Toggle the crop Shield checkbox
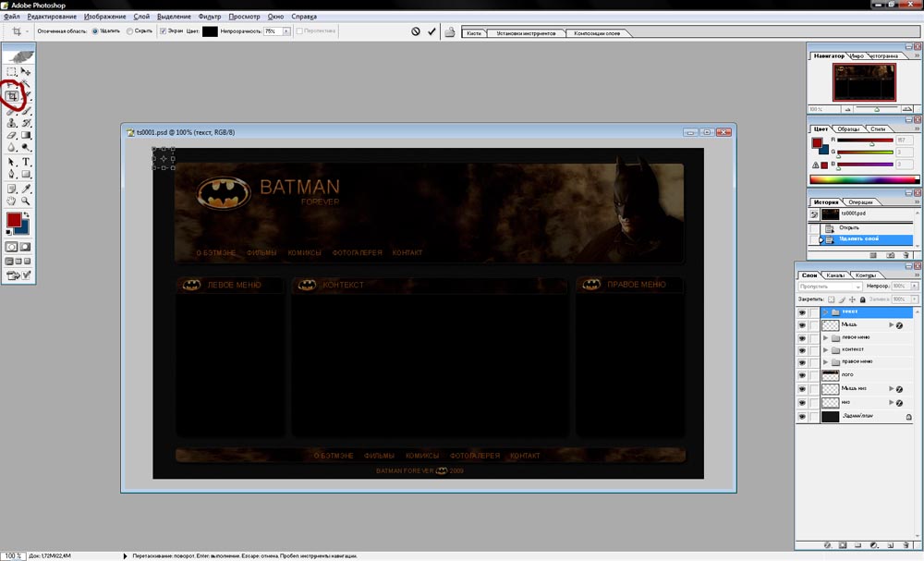The height and width of the screenshot is (561, 924). (x=164, y=31)
